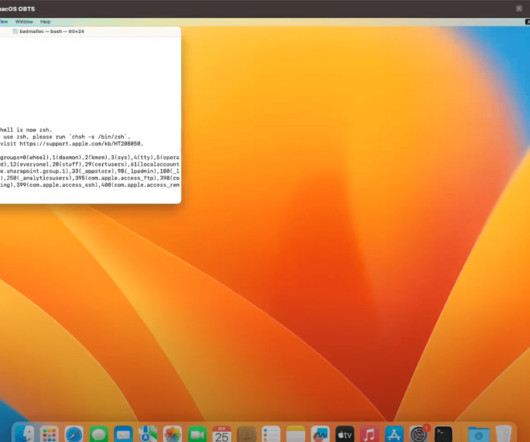
Task: Start FaceTime from the dock
Action: point(197,434)
